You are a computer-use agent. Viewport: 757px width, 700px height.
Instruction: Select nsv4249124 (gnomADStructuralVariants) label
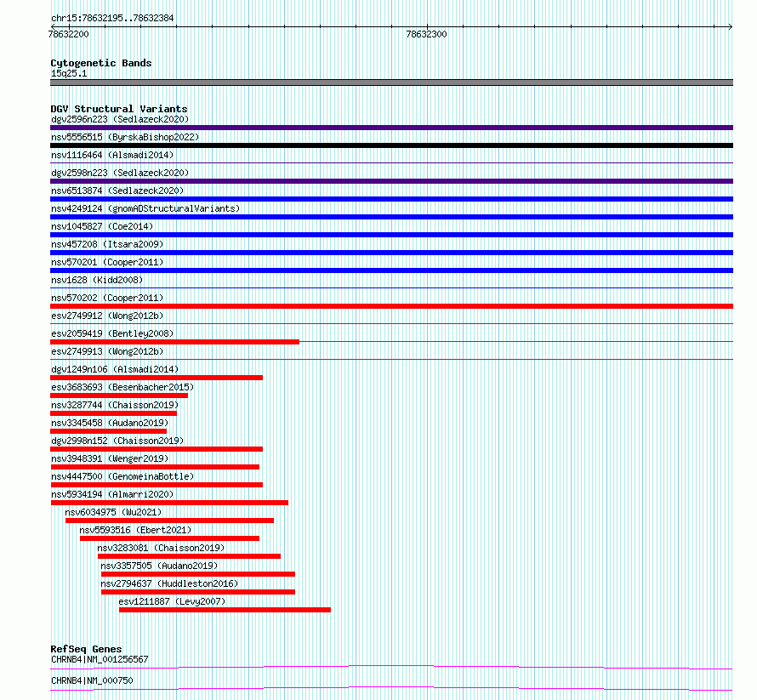[x=145, y=208]
